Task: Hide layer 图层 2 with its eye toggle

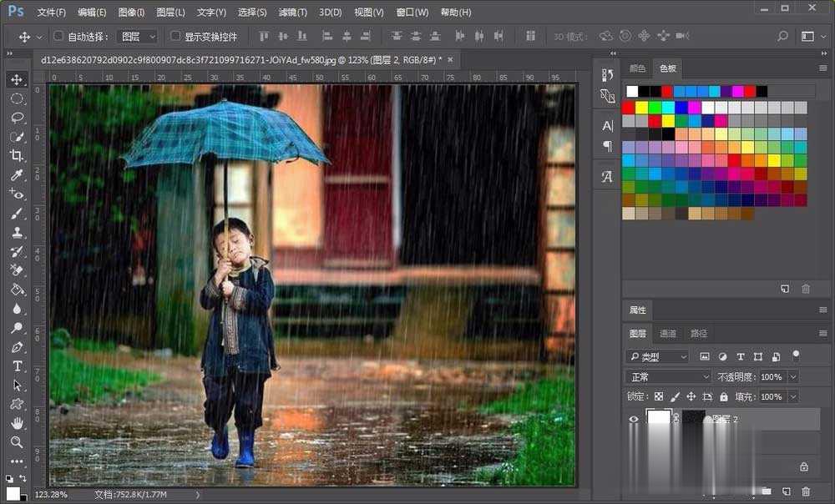Action: click(x=635, y=419)
